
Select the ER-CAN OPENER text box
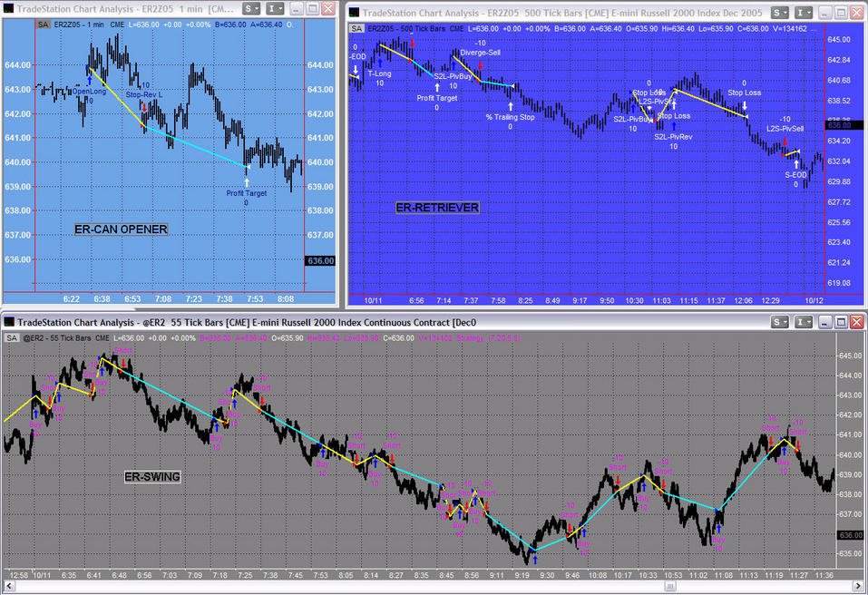coord(121,229)
